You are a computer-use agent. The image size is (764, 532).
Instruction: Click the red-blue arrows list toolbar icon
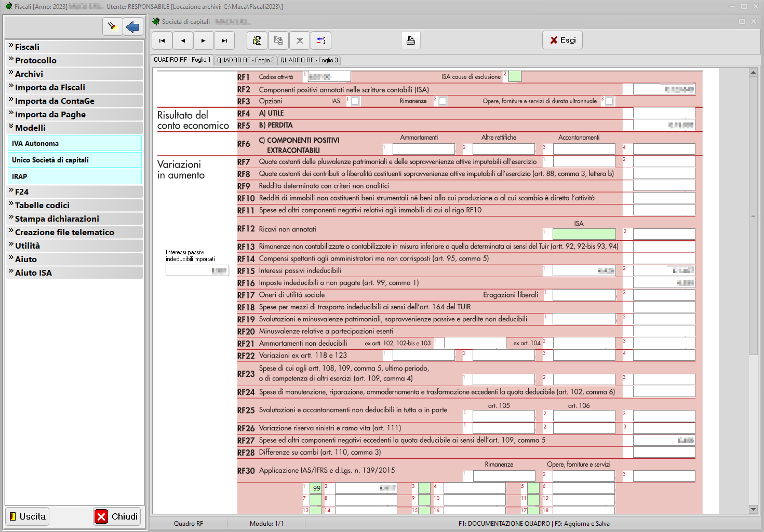coord(321,40)
